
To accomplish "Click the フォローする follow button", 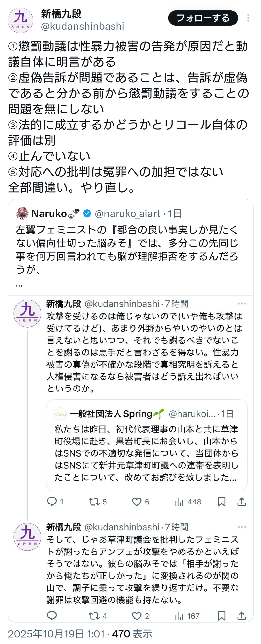I will pyautogui.click(x=203, y=18).
